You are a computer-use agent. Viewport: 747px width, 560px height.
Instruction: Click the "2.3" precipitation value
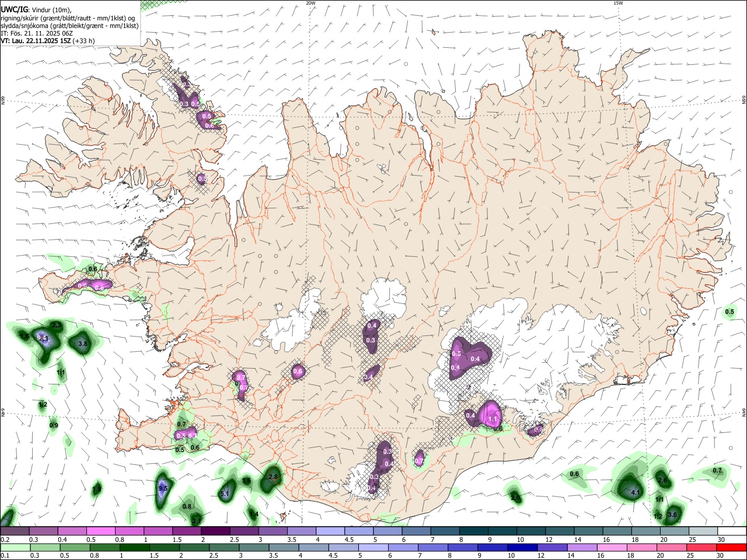coord(57,325)
